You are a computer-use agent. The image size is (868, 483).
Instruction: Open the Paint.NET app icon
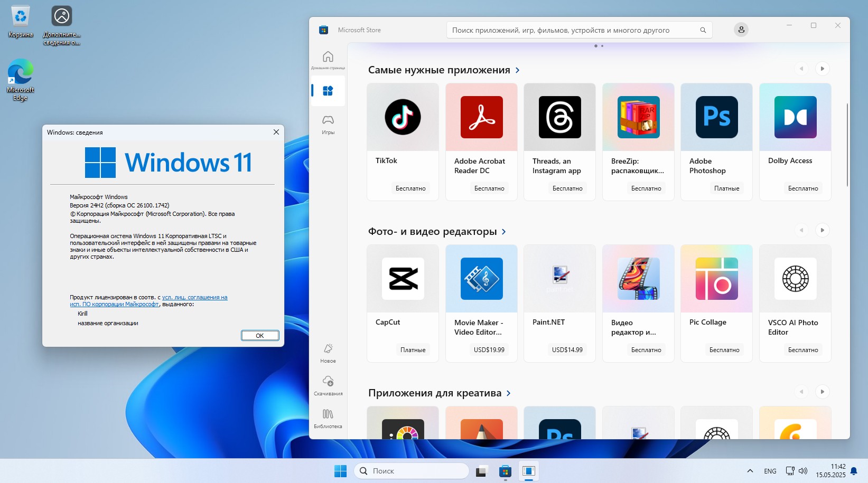coord(559,279)
